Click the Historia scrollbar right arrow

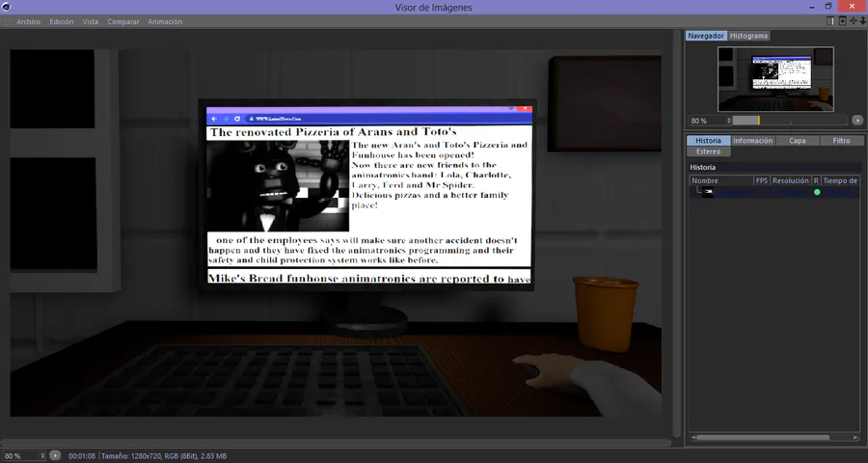pos(856,438)
